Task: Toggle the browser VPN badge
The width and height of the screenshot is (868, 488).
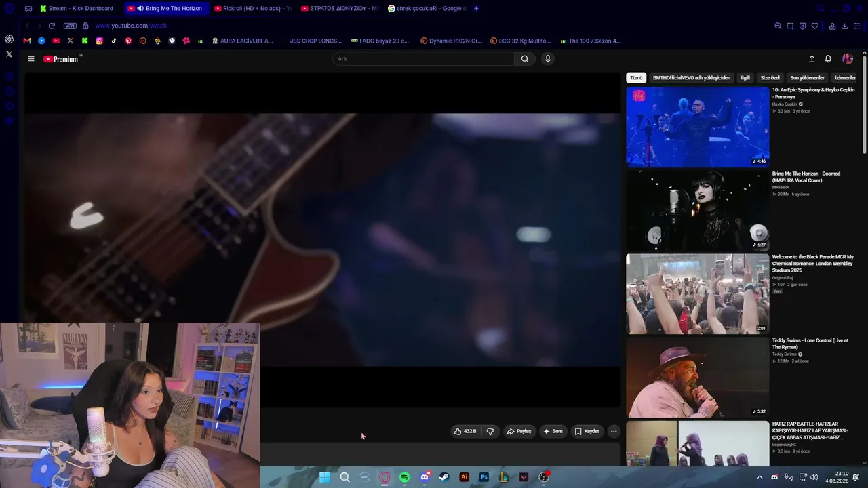Action: [70, 26]
